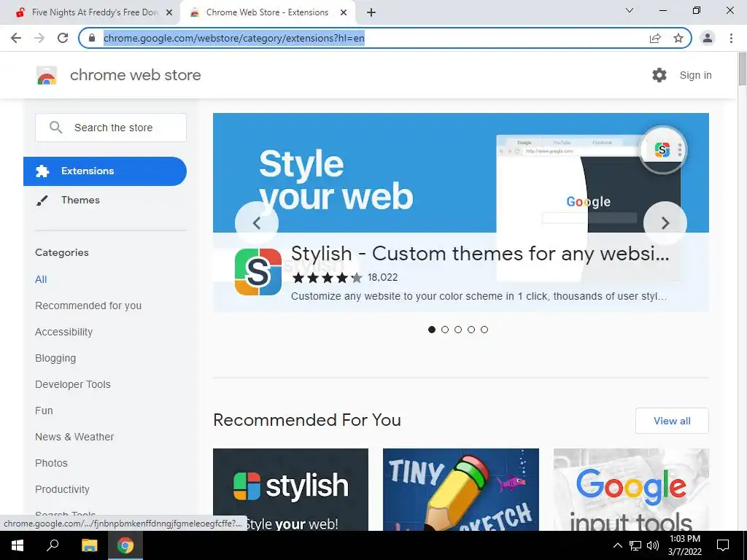Click the Extensions puzzle piece icon

(x=42, y=171)
